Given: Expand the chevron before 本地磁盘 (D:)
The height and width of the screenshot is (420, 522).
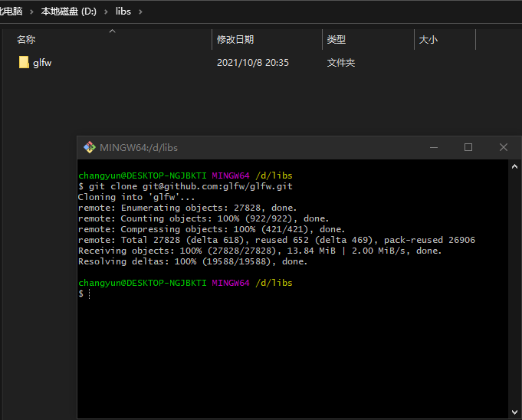Looking at the screenshot, I should pyautogui.click(x=31, y=11).
